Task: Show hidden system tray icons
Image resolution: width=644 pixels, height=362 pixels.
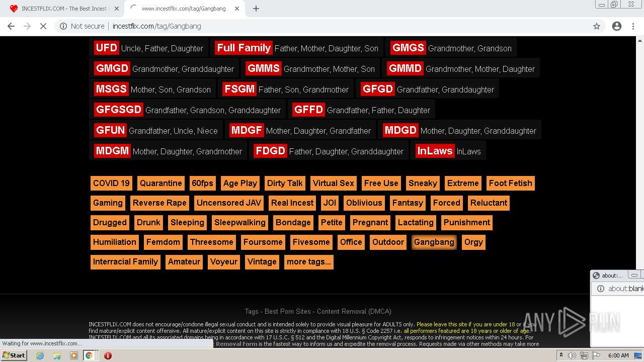Action: [561, 355]
